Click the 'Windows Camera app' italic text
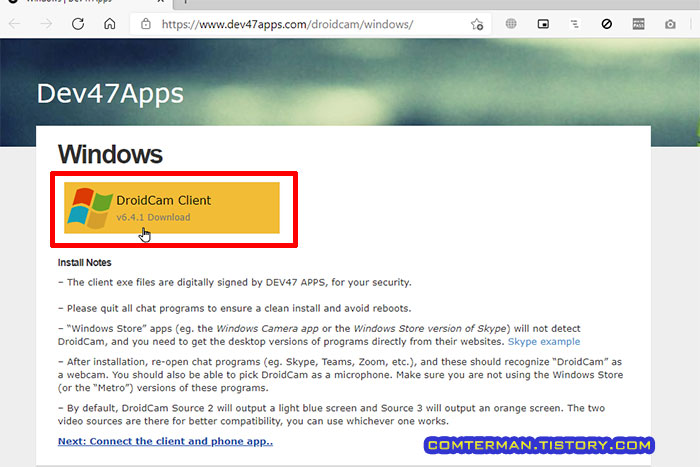This screenshot has height=467, width=700. pos(267,329)
